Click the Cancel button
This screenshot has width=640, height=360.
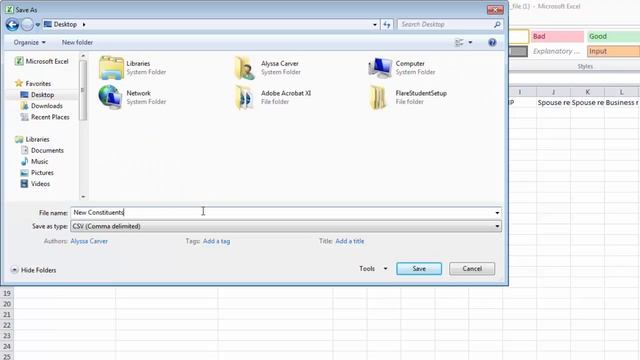pyautogui.click(x=472, y=269)
